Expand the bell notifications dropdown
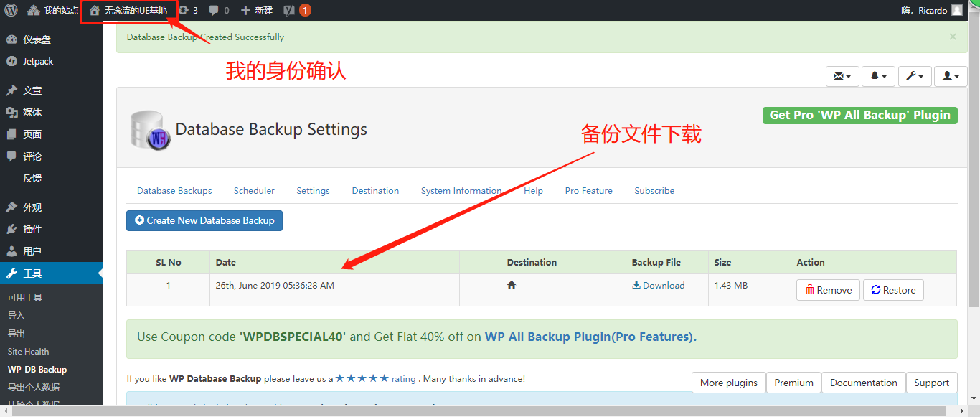 878,76
